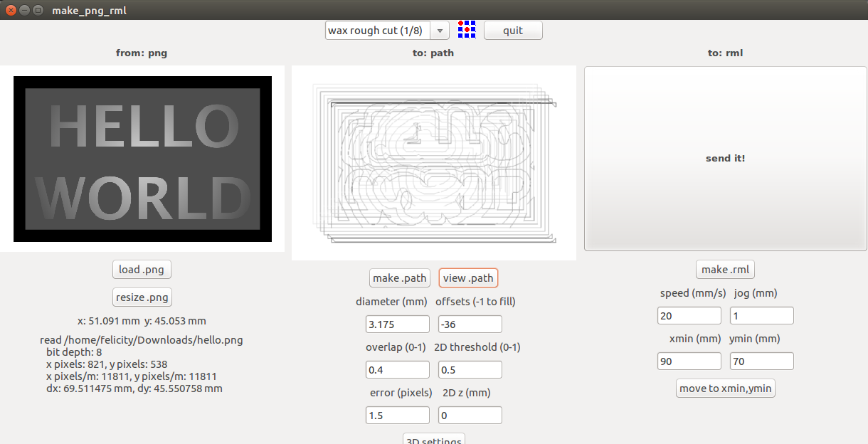Click the 'offsets (-1 to fill)' label
Screen dimensions: 868x444
tap(475, 302)
